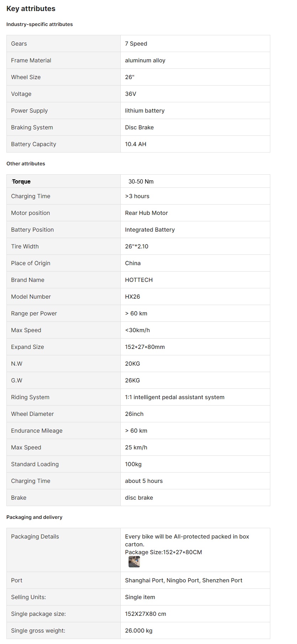Click the Torque label
Screen dimensions: 297x644
click(21, 181)
